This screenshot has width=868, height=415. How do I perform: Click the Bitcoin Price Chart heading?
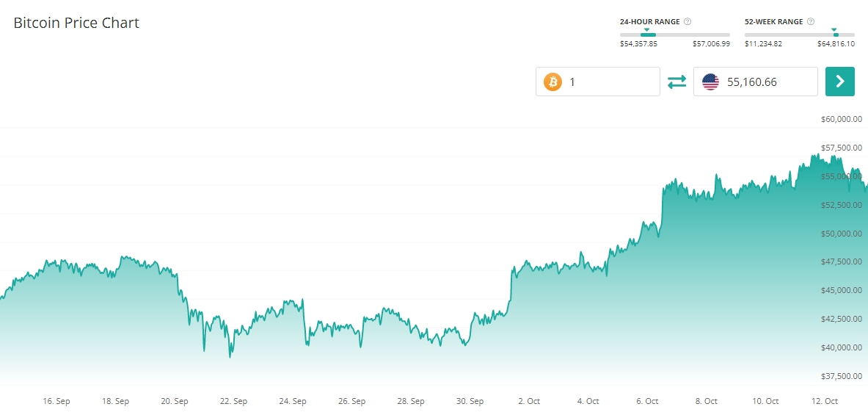point(76,23)
